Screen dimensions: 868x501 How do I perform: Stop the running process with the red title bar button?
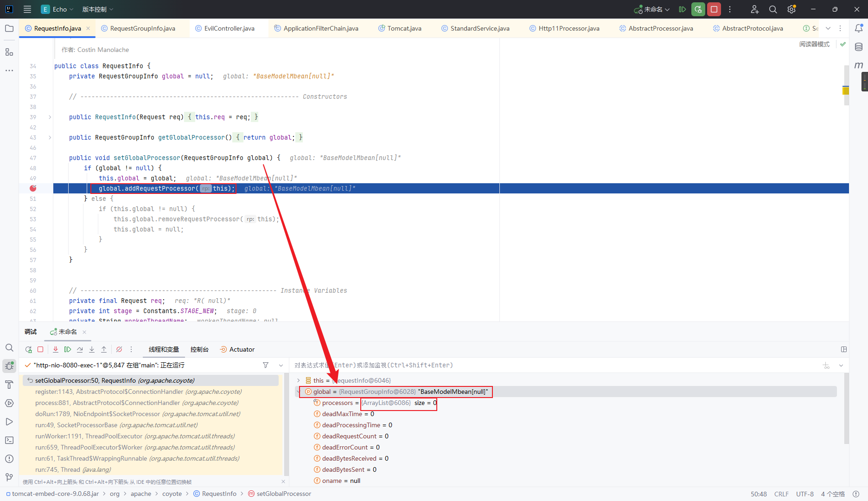[x=714, y=9]
